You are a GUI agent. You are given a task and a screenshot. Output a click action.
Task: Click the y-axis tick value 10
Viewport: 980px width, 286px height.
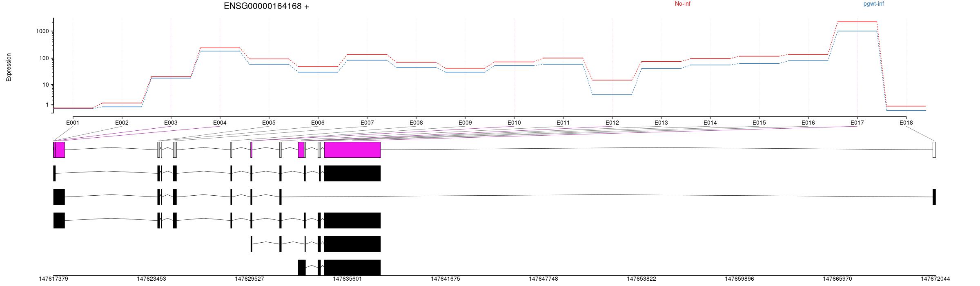(x=46, y=85)
